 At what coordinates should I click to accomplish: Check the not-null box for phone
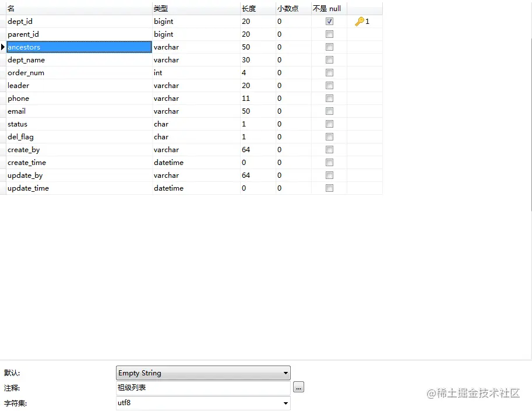(329, 99)
